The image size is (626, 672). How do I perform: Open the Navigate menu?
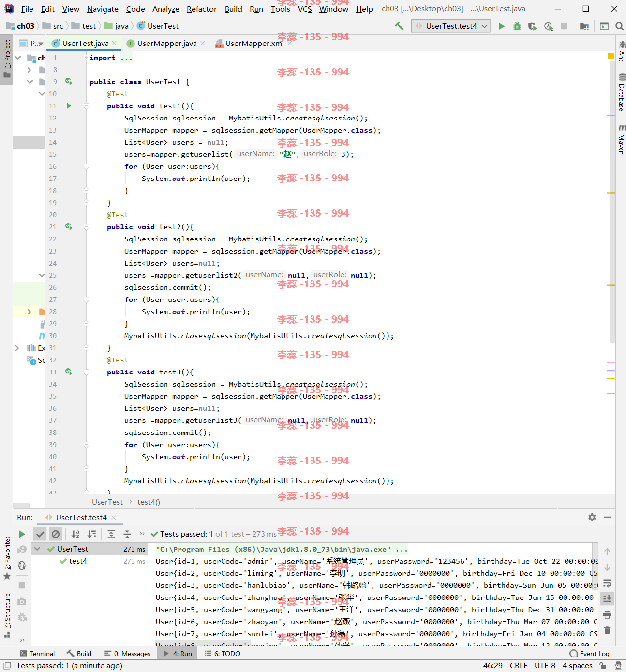[103, 9]
